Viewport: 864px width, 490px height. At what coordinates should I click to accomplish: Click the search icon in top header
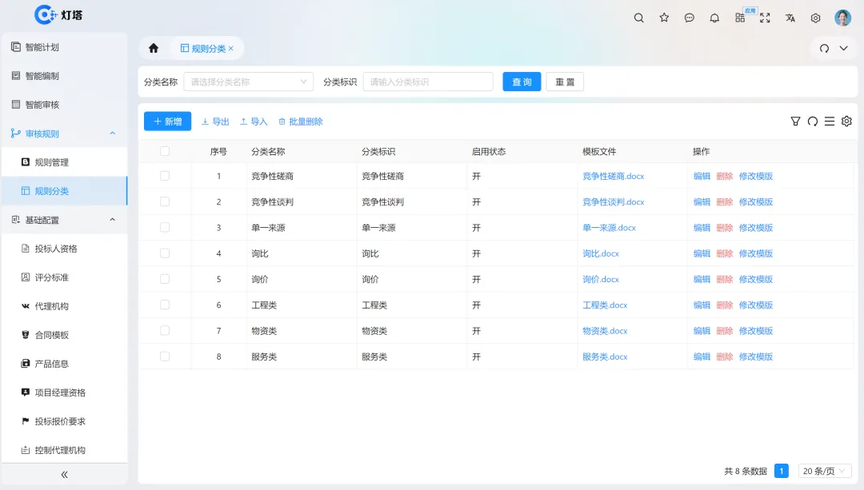click(639, 18)
